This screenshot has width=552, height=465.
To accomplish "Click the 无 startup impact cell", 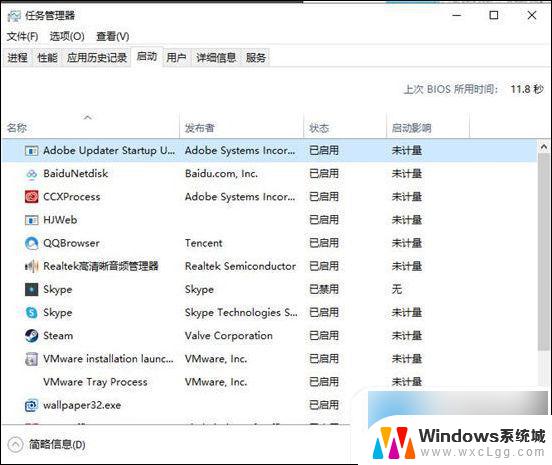I will 397,289.
